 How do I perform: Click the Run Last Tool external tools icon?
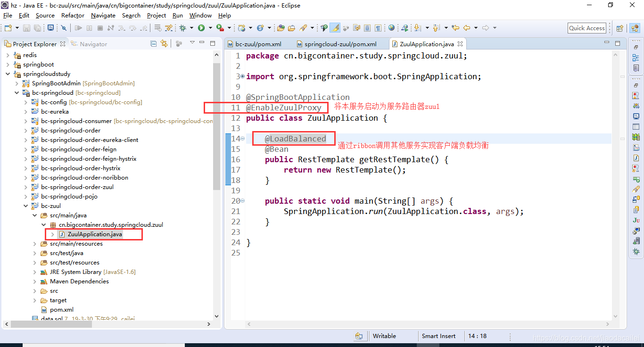[x=220, y=28]
